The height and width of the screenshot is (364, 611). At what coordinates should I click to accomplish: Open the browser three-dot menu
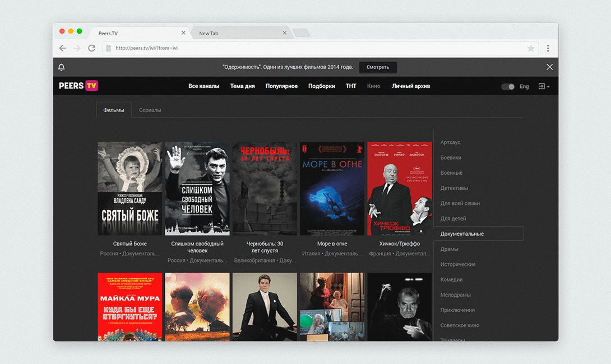tap(548, 48)
